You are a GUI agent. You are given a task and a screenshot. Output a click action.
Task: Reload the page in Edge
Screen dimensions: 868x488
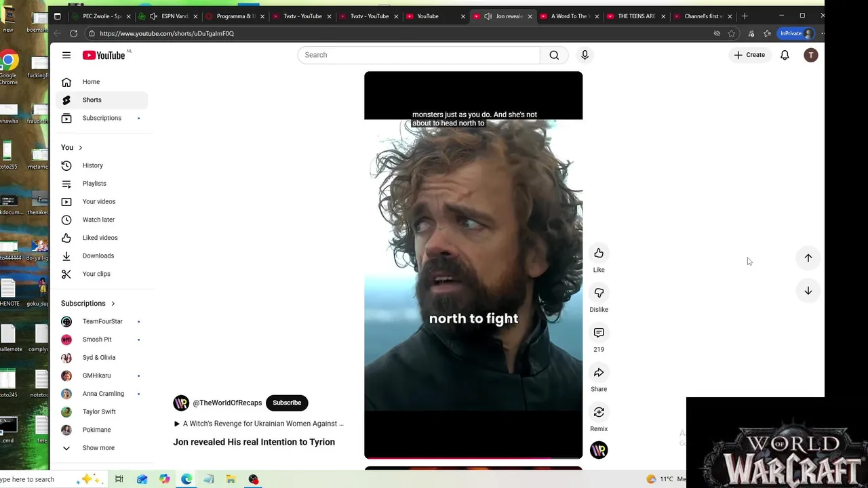click(x=73, y=33)
